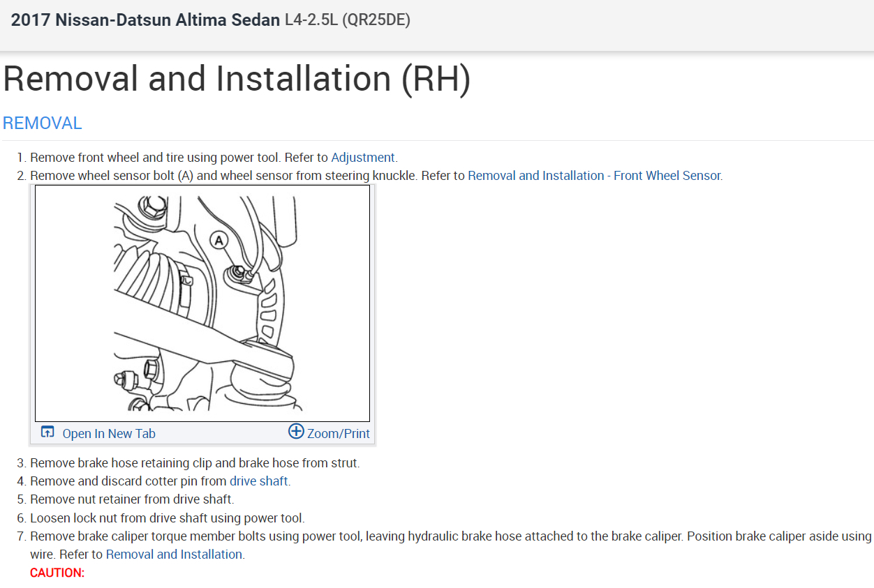Viewport: 874px width, 588px height.
Task: Open the Removal and Installation link in step 7
Action: (x=174, y=555)
